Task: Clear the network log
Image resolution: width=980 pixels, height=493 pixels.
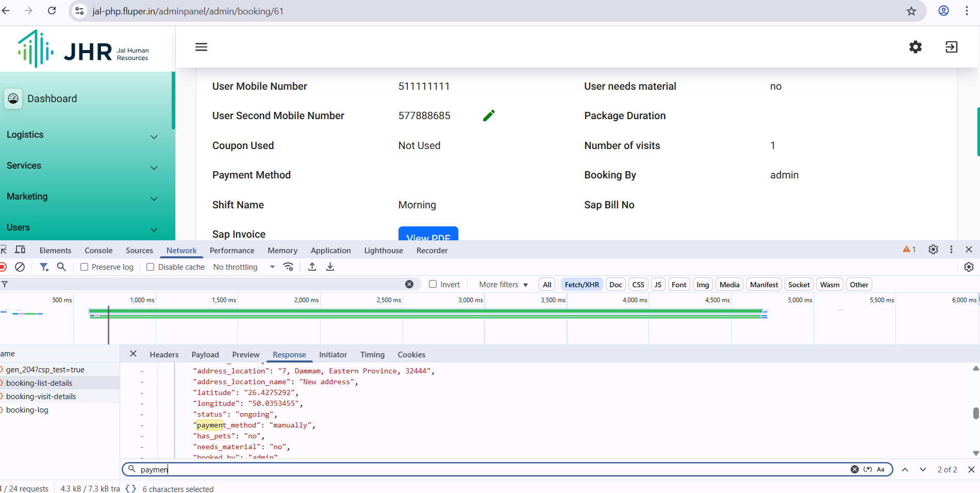Action: (20, 267)
